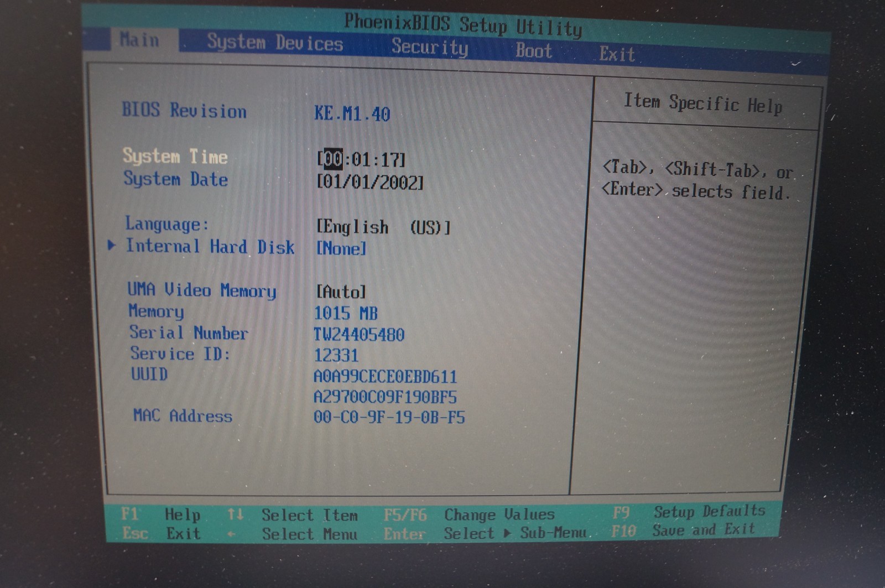The width and height of the screenshot is (885, 588).
Task: Click the BIOS Revision label
Action: coord(184,110)
